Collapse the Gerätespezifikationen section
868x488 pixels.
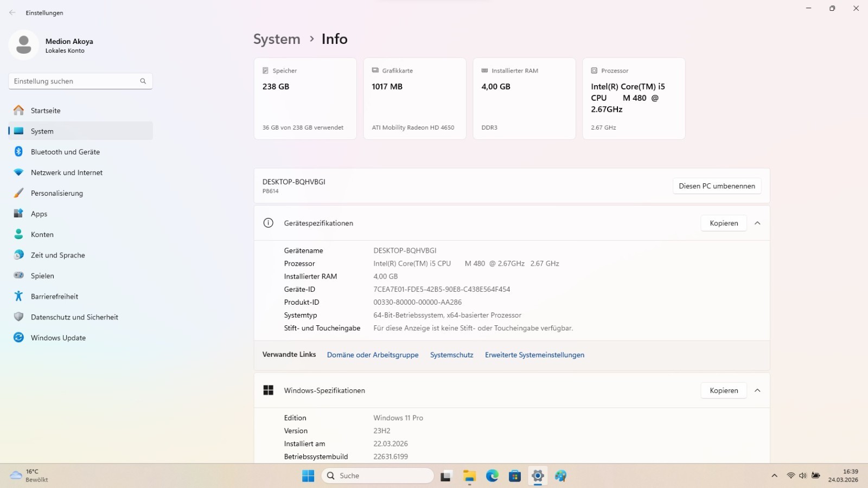(757, 223)
